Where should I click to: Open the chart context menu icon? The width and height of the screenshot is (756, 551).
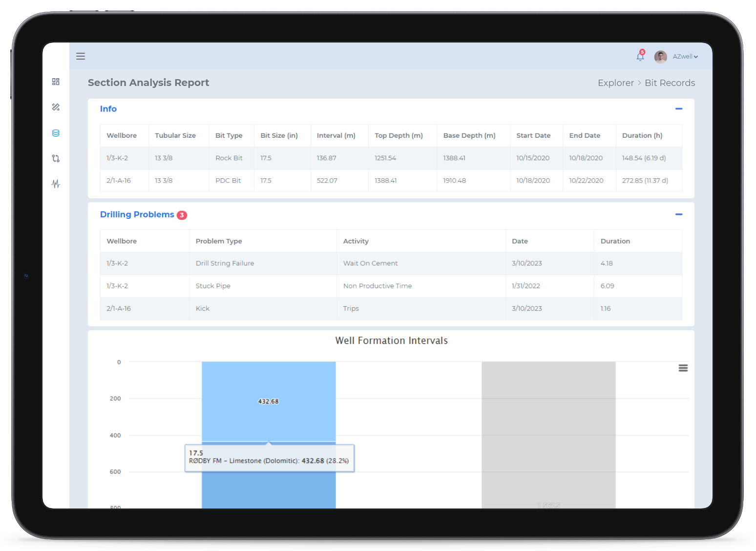pyautogui.click(x=683, y=368)
